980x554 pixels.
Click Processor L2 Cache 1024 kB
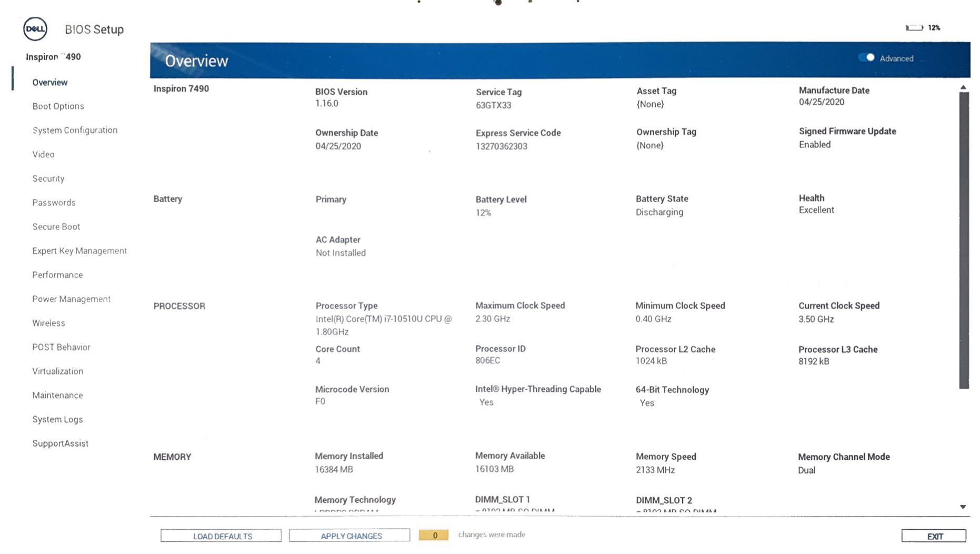click(651, 361)
